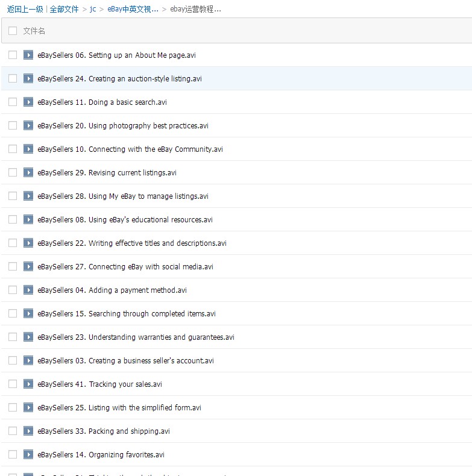Open file eBaySellers 24. Creating an auction-style listing.avi
The width and height of the screenshot is (472, 476).
120,78
